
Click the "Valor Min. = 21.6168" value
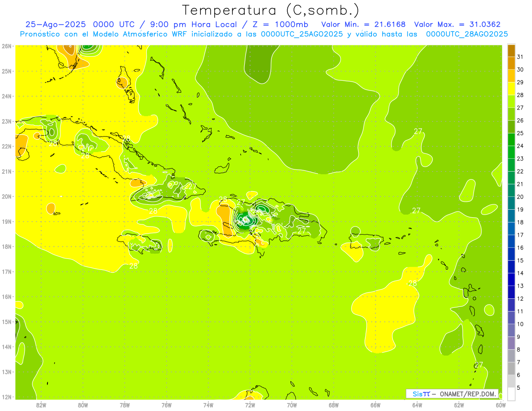point(364,24)
